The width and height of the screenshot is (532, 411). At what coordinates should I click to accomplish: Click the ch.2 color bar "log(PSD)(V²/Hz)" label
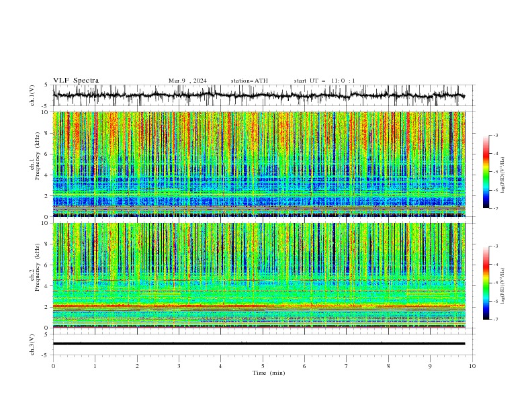click(503, 285)
